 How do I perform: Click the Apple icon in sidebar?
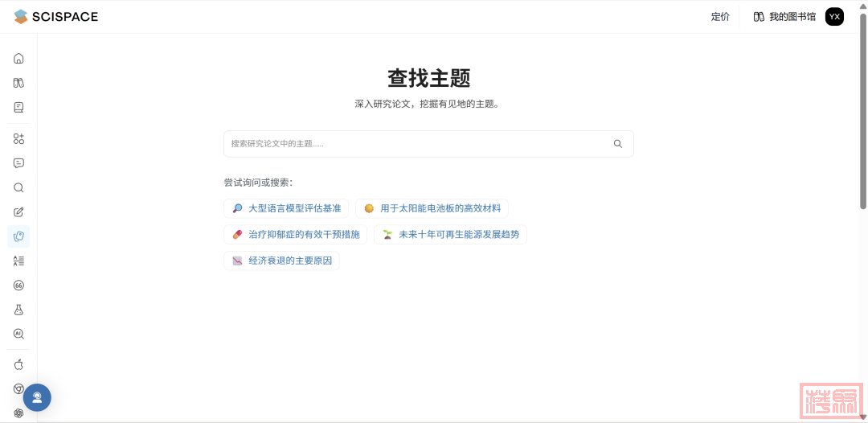click(18, 364)
